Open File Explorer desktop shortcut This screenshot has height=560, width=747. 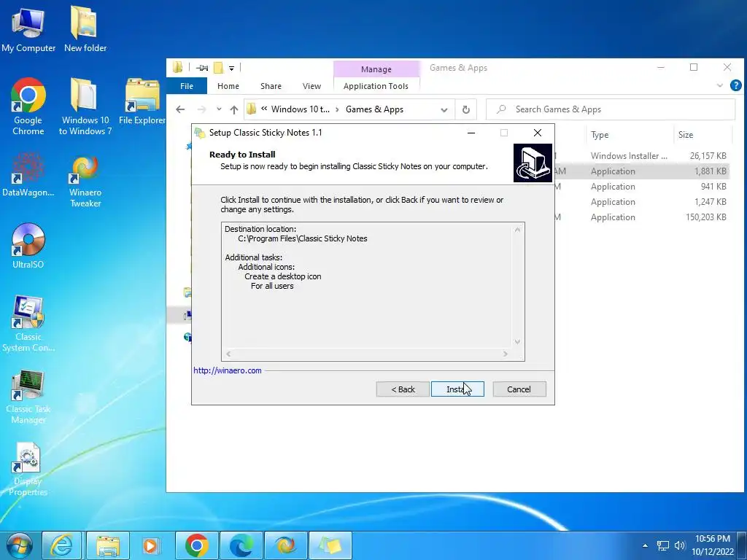point(142,102)
